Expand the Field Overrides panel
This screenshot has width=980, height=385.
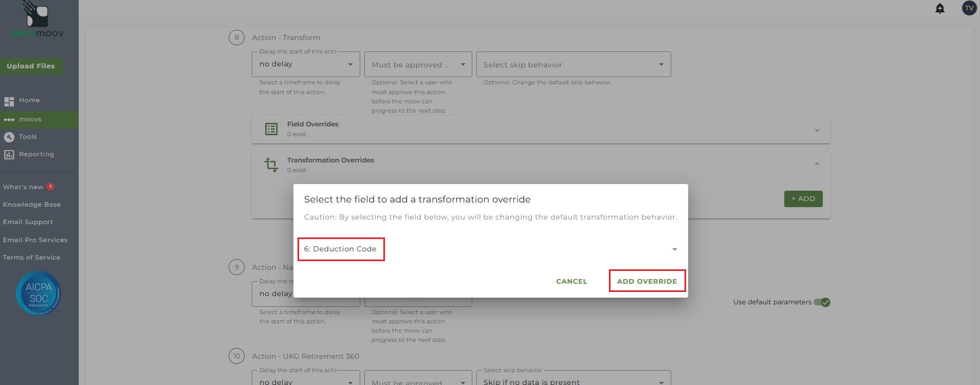click(817, 130)
